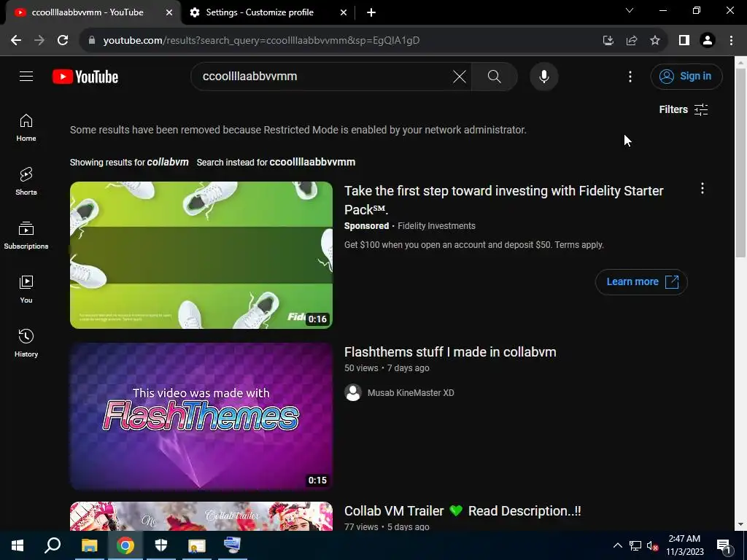Click Fidelity Investments advertiser name
The width and height of the screenshot is (747, 560).
click(436, 226)
